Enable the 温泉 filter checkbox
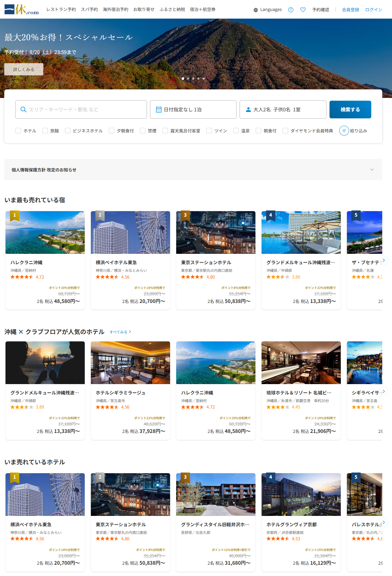 pos(236,131)
